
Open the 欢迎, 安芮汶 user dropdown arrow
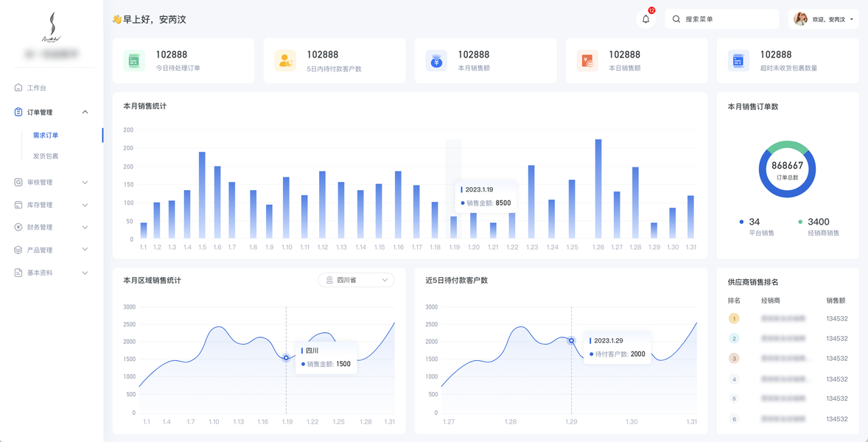click(x=852, y=19)
